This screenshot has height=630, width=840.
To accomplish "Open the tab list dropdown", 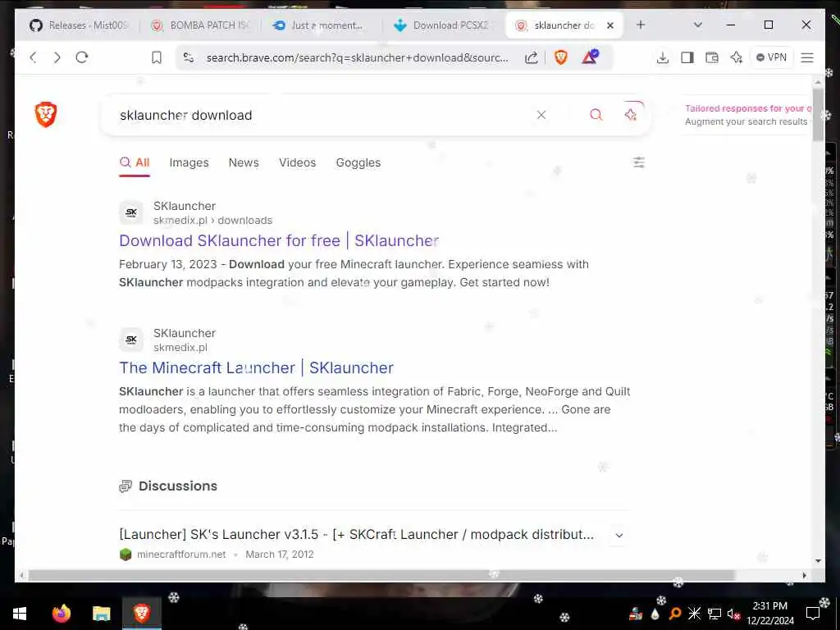I will click(x=697, y=25).
